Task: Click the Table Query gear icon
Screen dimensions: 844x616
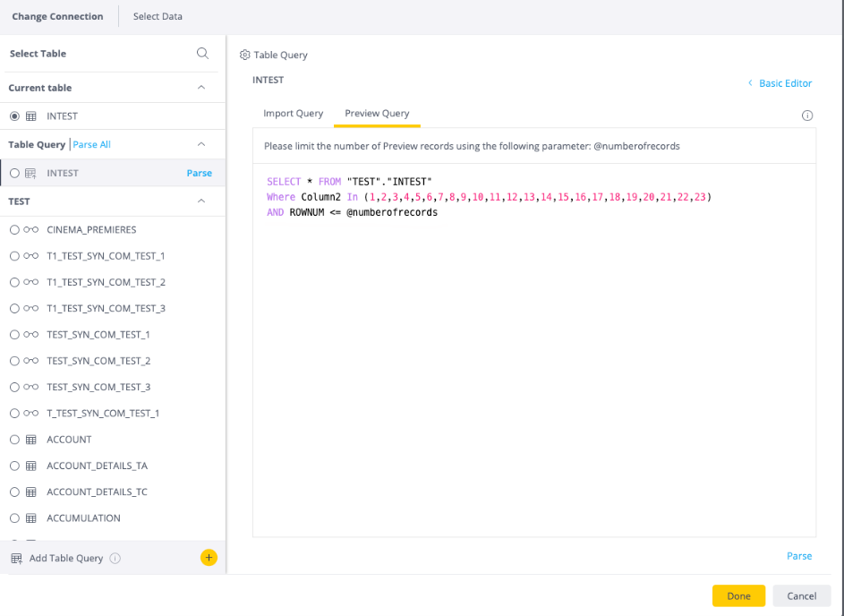Action: tap(245, 55)
